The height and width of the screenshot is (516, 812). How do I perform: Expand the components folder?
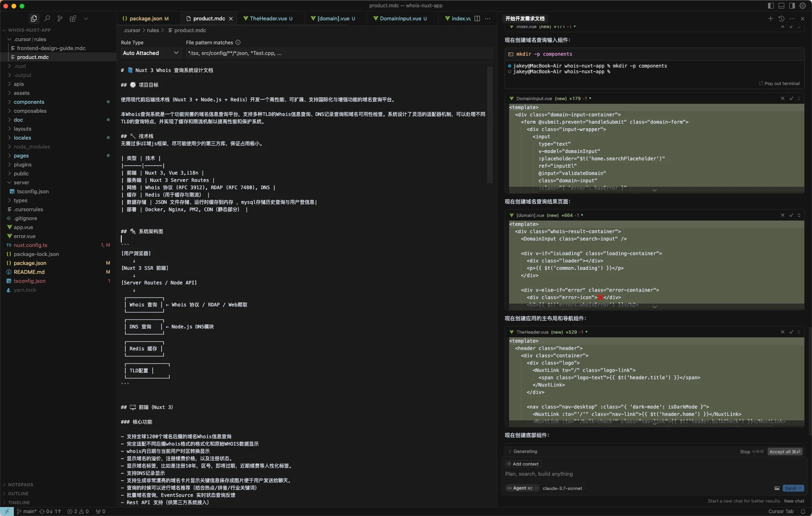tap(29, 102)
